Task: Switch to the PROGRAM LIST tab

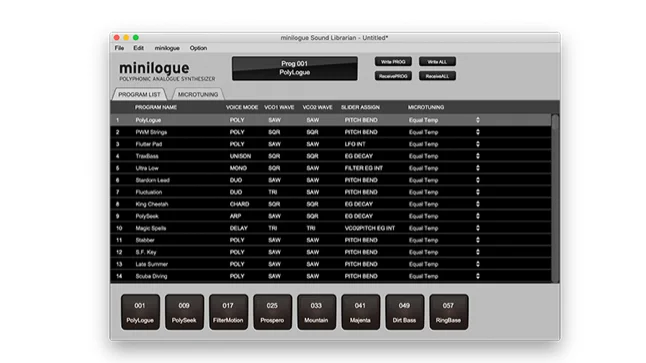Action: [x=139, y=94]
